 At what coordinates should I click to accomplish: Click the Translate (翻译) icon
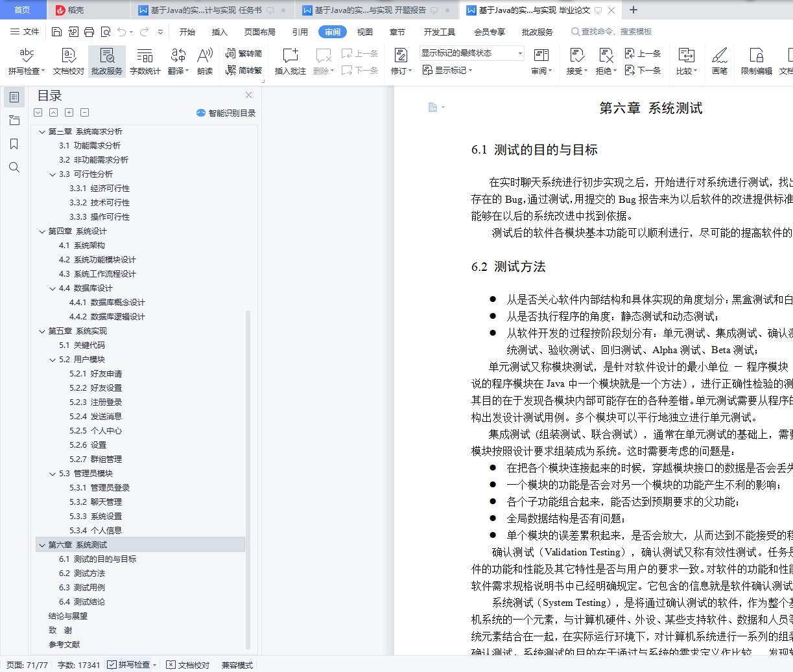click(x=178, y=62)
